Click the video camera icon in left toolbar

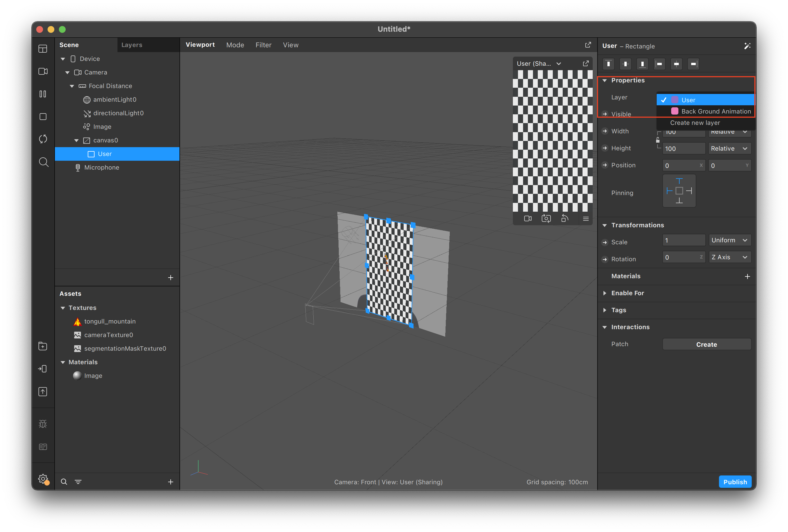click(43, 71)
